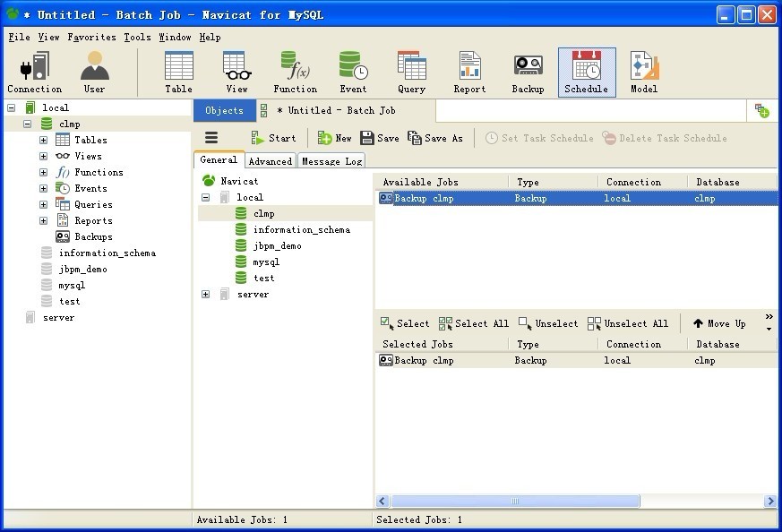Screen dimensions: 782x532
Task: Switch to the Objects tab
Action: pyautogui.click(x=225, y=111)
